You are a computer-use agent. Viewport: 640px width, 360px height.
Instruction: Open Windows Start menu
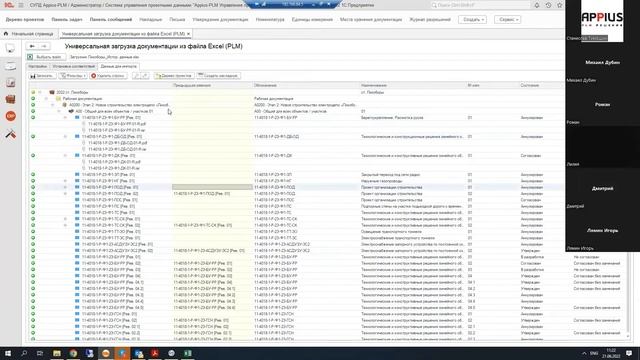pyautogui.click(x=7, y=353)
